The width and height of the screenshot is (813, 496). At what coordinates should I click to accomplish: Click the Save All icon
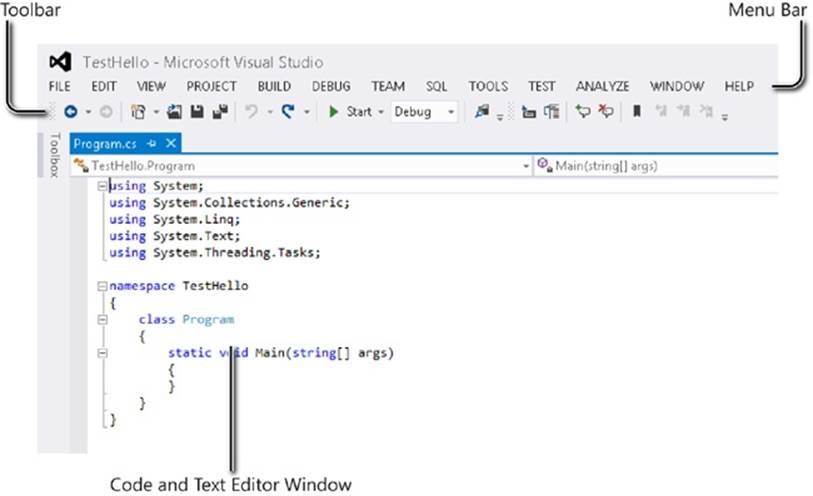(220, 111)
